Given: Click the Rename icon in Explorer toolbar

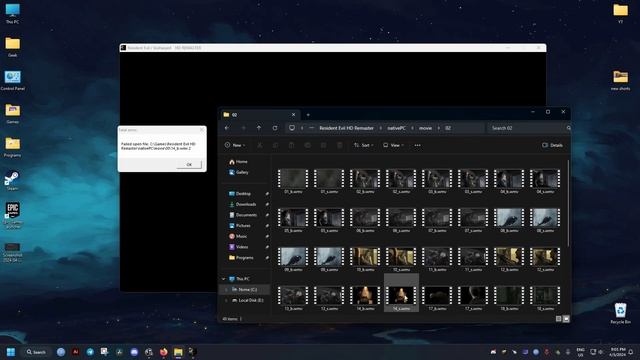Looking at the screenshot, I should [x=307, y=145].
